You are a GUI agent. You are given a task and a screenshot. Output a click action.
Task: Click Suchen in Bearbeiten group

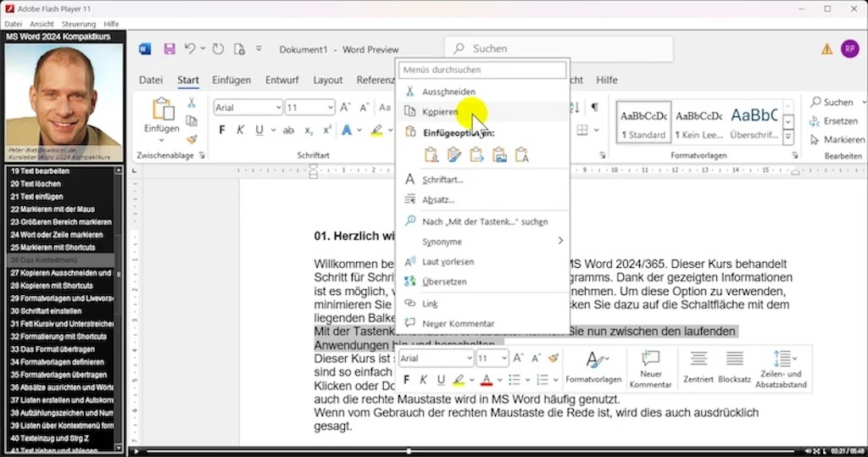pos(832,103)
